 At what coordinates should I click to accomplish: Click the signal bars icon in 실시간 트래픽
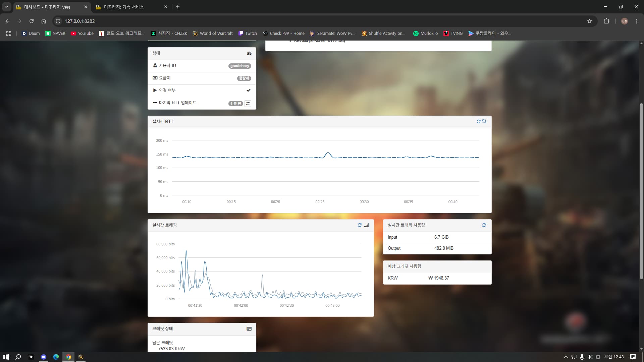[366, 225]
